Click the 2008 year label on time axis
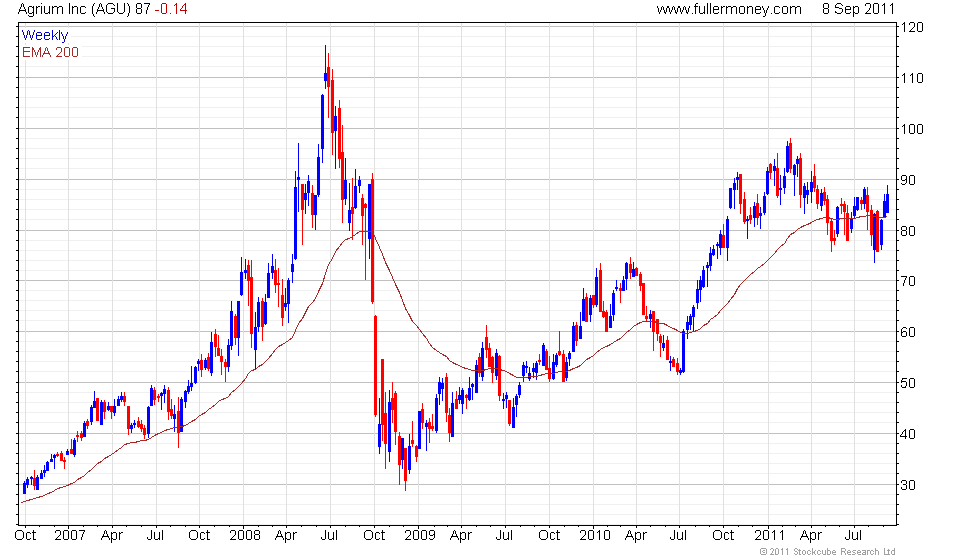 (x=245, y=536)
